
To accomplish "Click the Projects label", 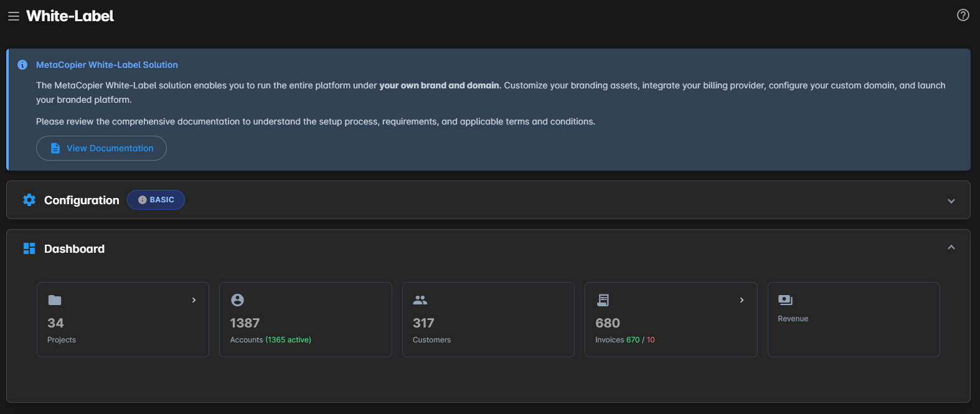I will point(62,340).
